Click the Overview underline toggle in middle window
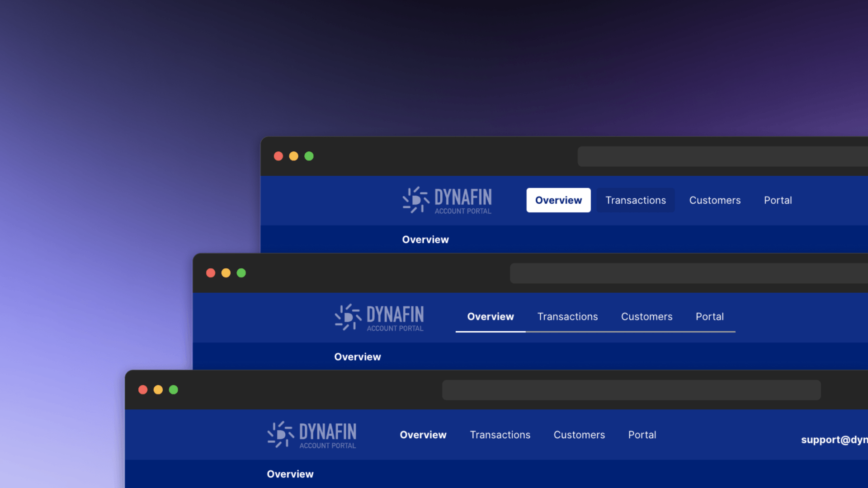 (490, 316)
